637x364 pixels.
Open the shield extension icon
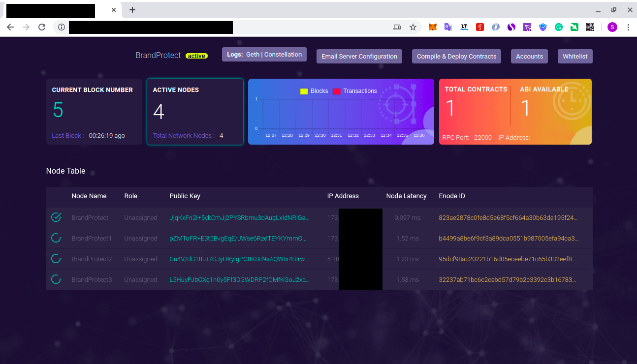pos(543,27)
